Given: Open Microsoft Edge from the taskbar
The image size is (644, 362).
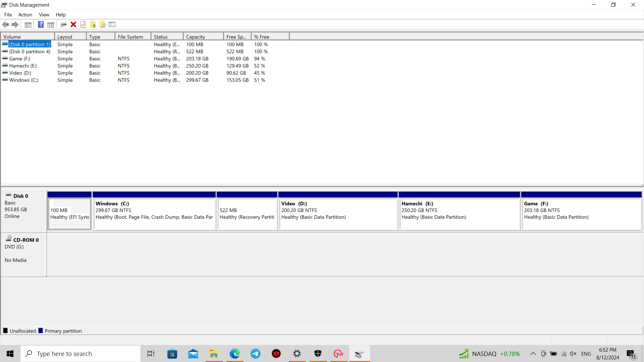Looking at the screenshot, I should 235,354.
